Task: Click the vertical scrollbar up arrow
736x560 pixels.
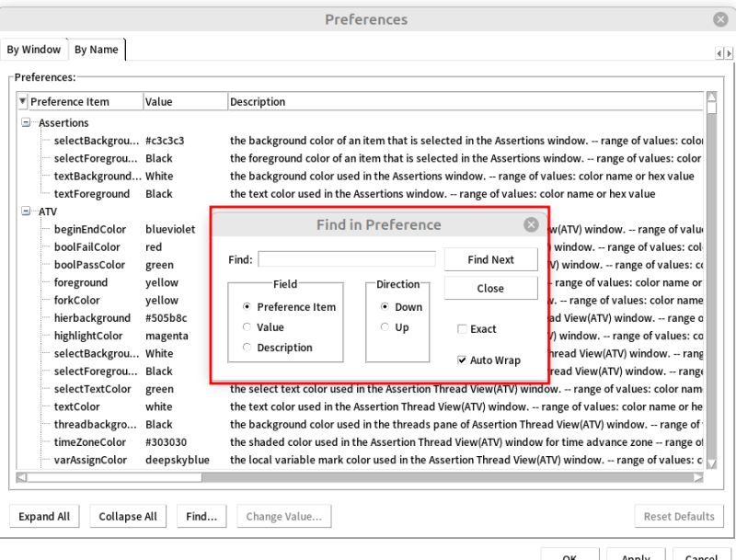Action: click(x=711, y=97)
